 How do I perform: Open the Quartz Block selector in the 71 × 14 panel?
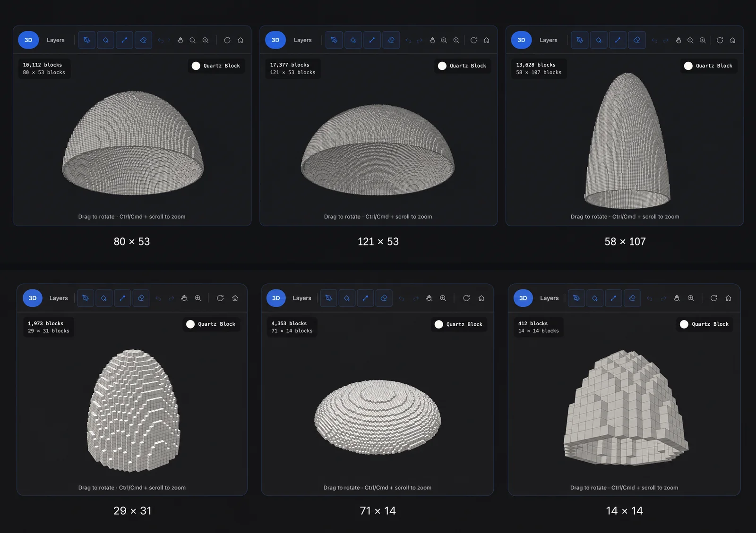pyautogui.click(x=459, y=324)
